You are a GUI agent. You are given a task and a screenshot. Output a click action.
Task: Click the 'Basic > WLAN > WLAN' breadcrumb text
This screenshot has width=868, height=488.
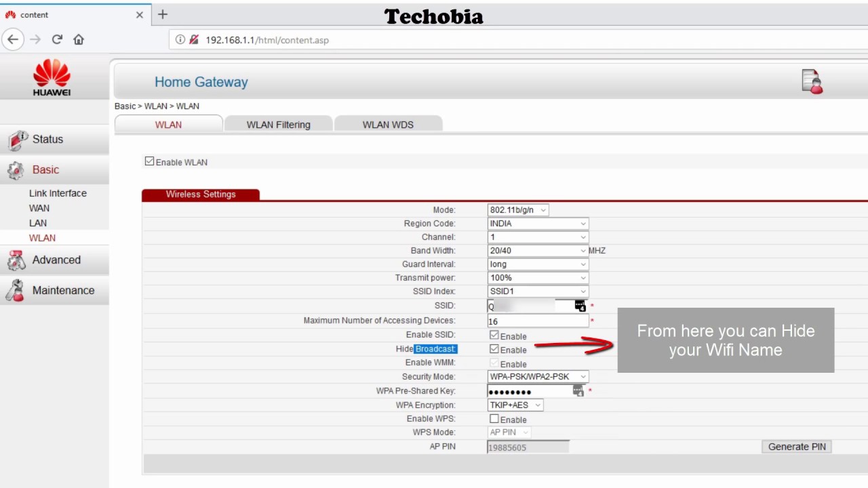coord(157,106)
